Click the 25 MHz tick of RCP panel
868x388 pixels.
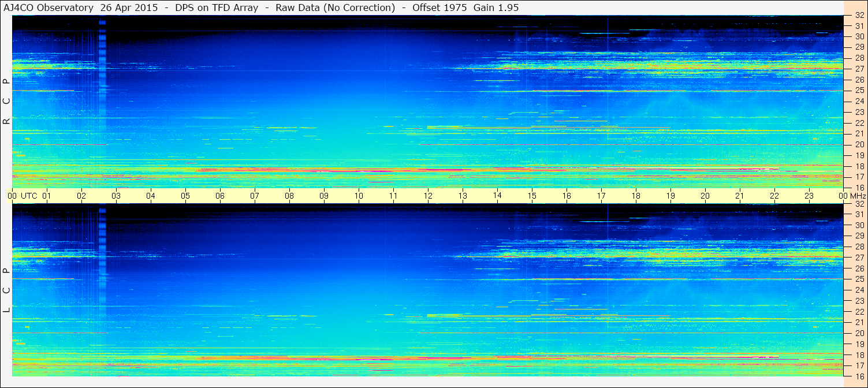coord(859,91)
